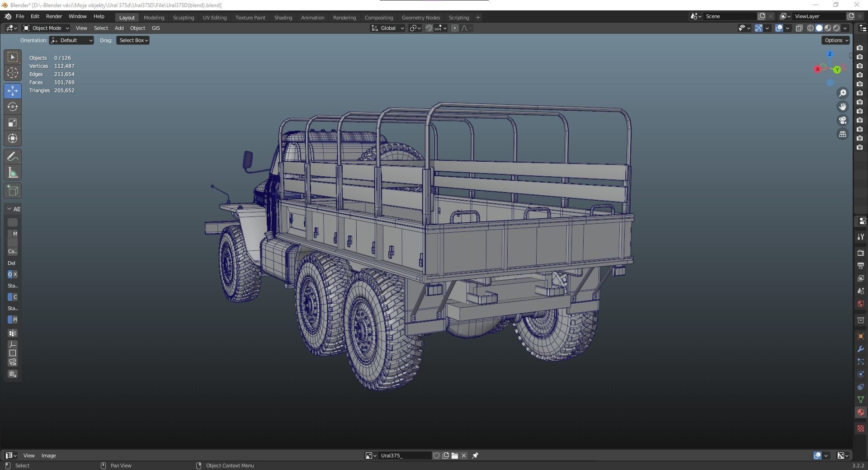Click the Z axis on navigation gizmo
This screenshot has width=868, height=470.
[830, 54]
